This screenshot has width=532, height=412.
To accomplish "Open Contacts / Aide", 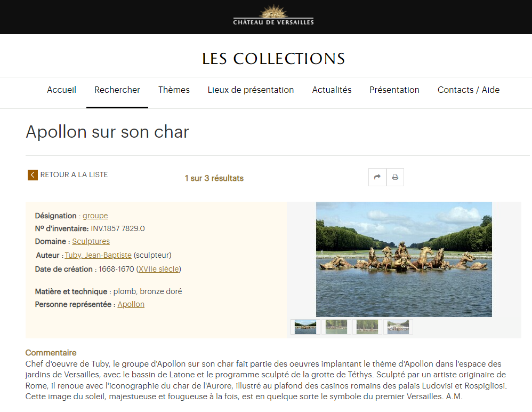I will click(x=469, y=90).
